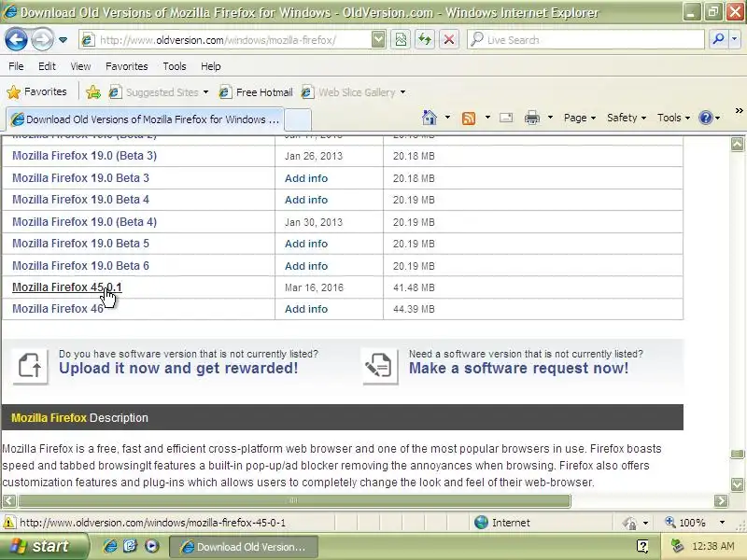Open a new blank tab

(298, 119)
